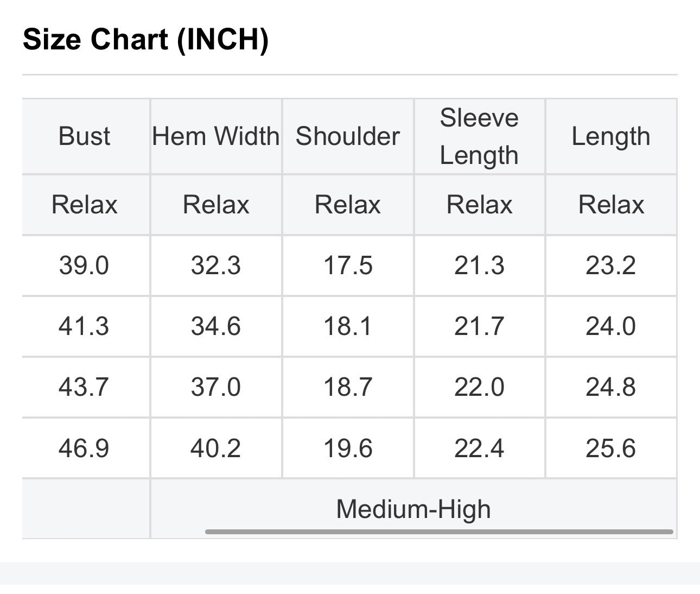The height and width of the screenshot is (594, 700).
Task: Click the 39.0 bust measurement cell
Action: 84,266
